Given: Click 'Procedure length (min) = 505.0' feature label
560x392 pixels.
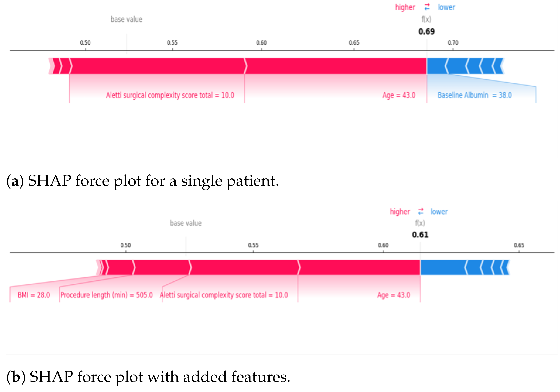Looking at the screenshot, I should [106, 295].
